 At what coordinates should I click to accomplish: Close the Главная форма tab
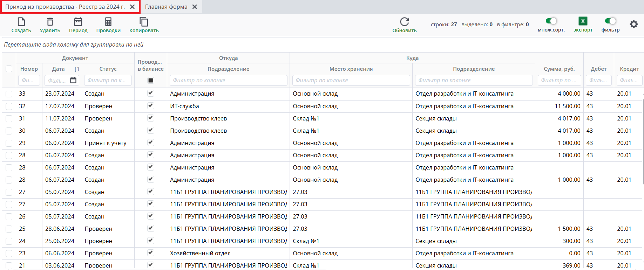(x=195, y=7)
